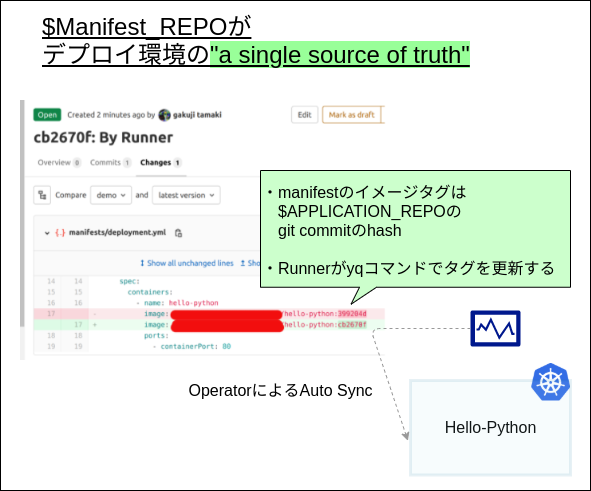This screenshot has width=591, height=491.
Task: Click the curly braces file type icon
Action: point(60,232)
